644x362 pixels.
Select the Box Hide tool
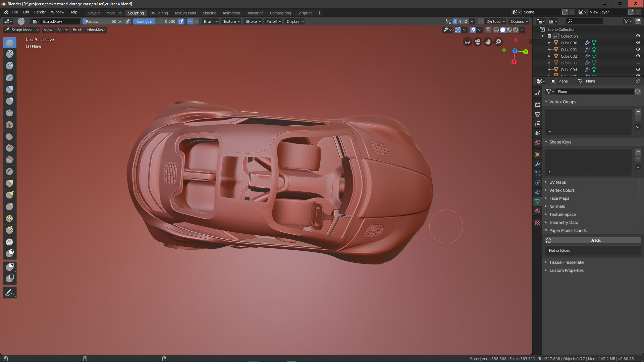click(x=10, y=279)
